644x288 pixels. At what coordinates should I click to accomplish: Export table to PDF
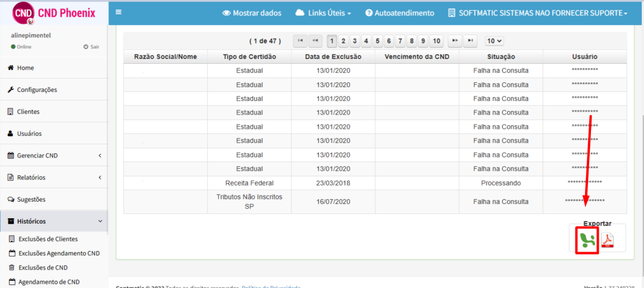point(608,240)
